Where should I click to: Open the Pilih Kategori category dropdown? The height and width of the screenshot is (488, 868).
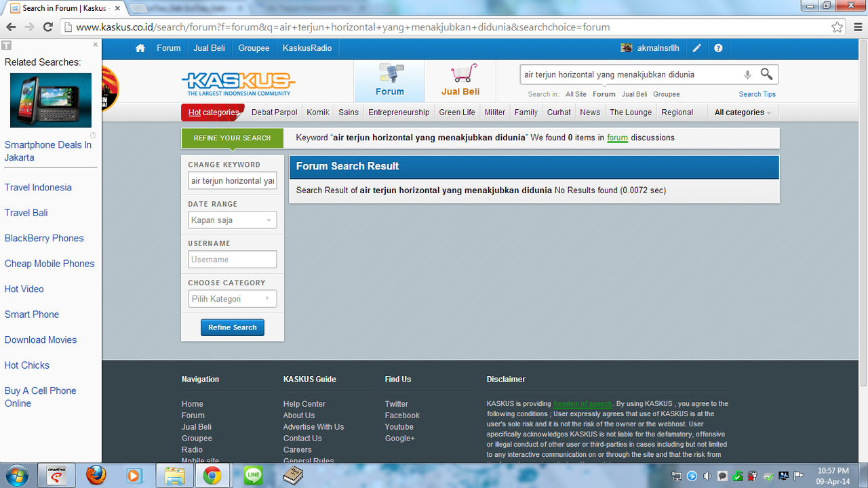[233, 299]
